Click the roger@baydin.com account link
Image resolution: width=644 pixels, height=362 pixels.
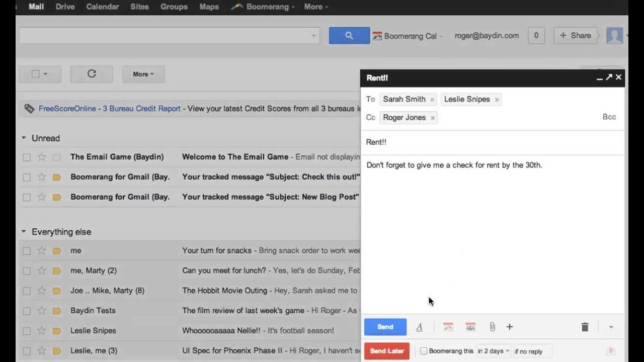coord(487,36)
